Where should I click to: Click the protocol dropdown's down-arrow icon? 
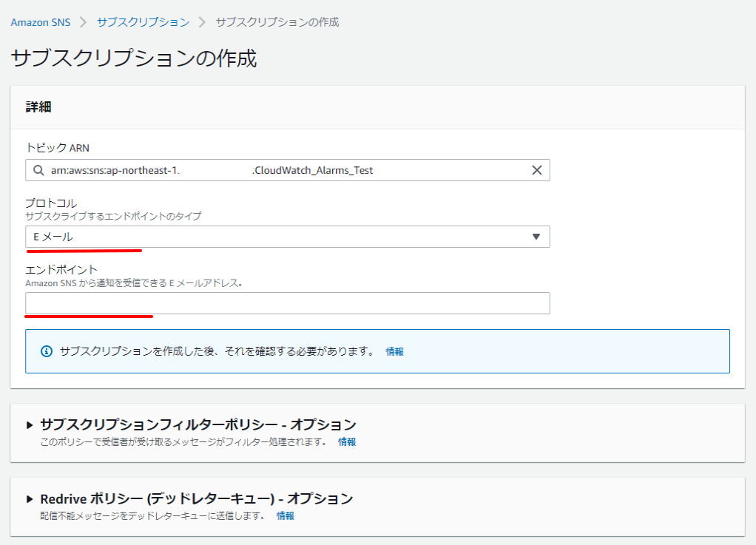(x=536, y=237)
